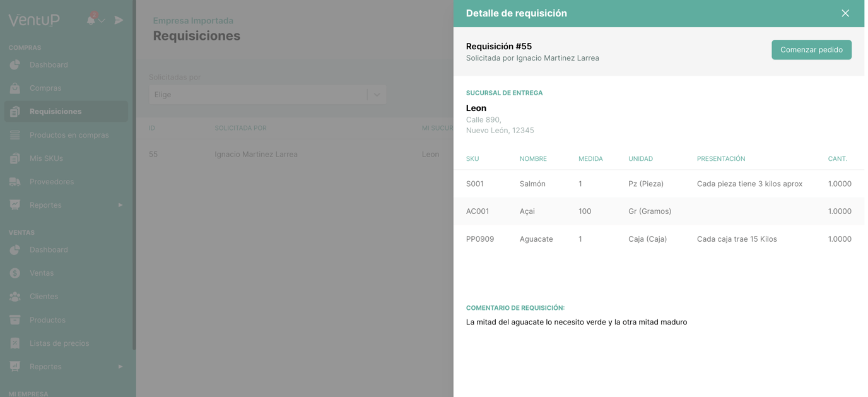Expand the Reportes submenu under Compras
This screenshot has width=868, height=397.
click(x=120, y=205)
